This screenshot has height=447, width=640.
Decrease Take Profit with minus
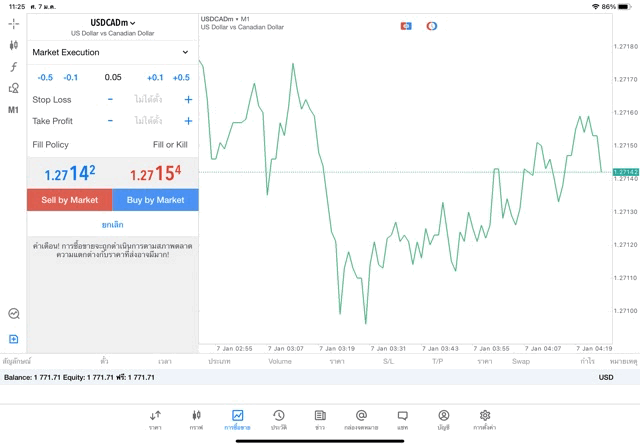click(110, 121)
